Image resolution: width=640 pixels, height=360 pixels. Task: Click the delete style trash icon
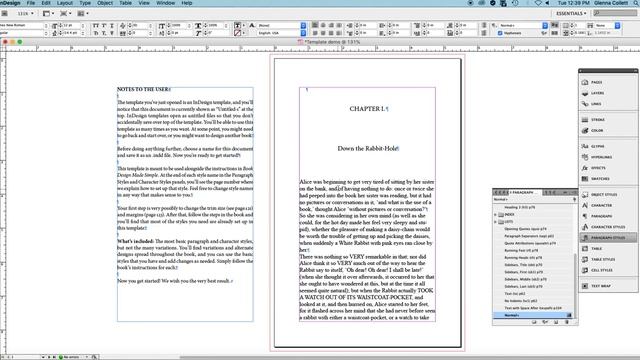567,322
